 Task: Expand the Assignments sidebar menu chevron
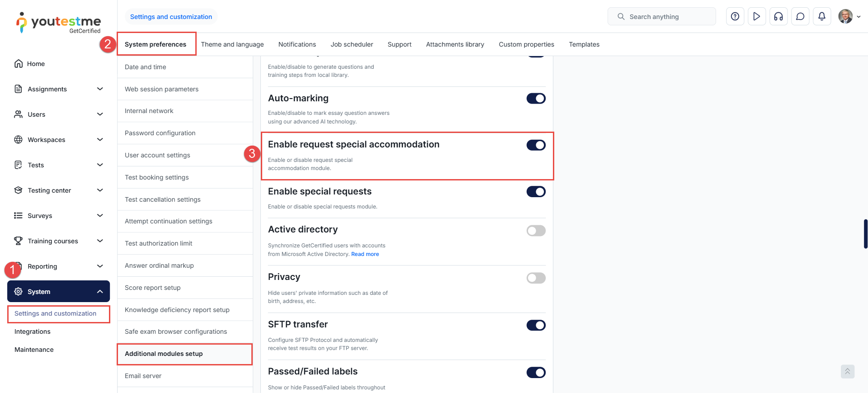click(x=100, y=89)
